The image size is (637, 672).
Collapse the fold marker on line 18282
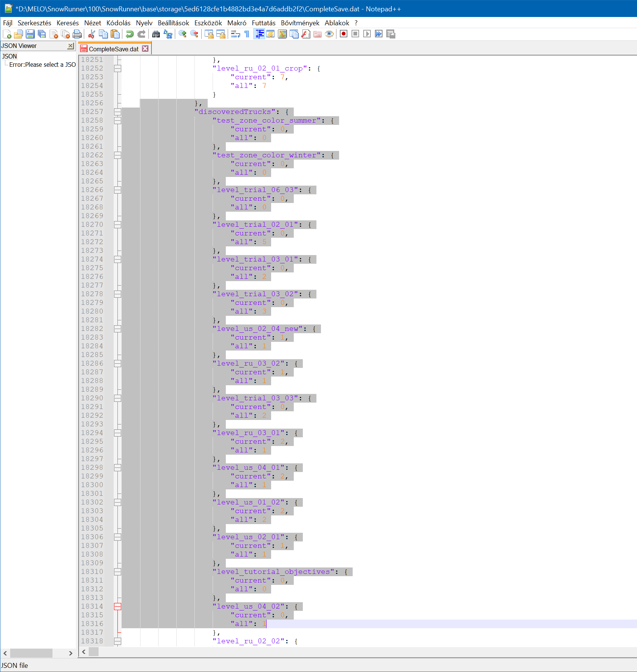click(118, 329)
